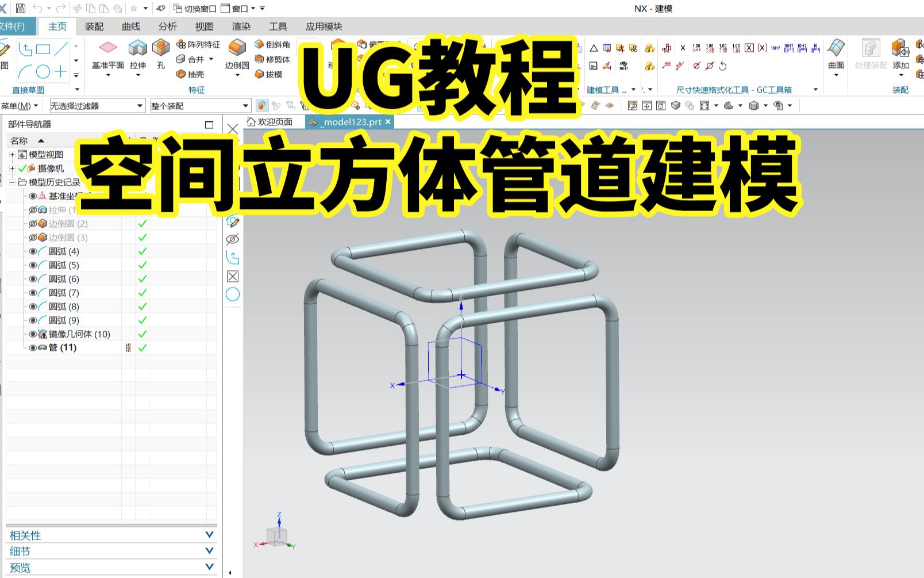
Task: Open Pattern Feature (阵列特征) tool
Action: tap(198, 44)
